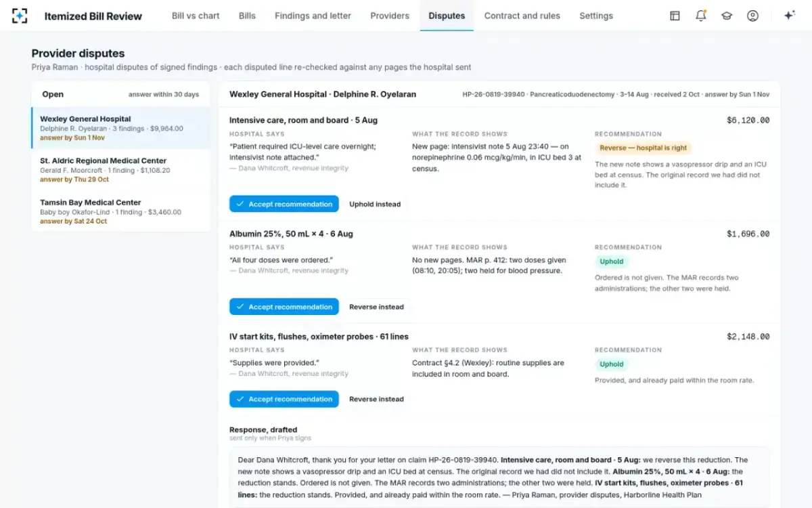Viewport: 812px width, 508px height.
Task: Click the Wexley General Hospital · Delphine R. Oyelaran header
Action: [x=323, y=94]
